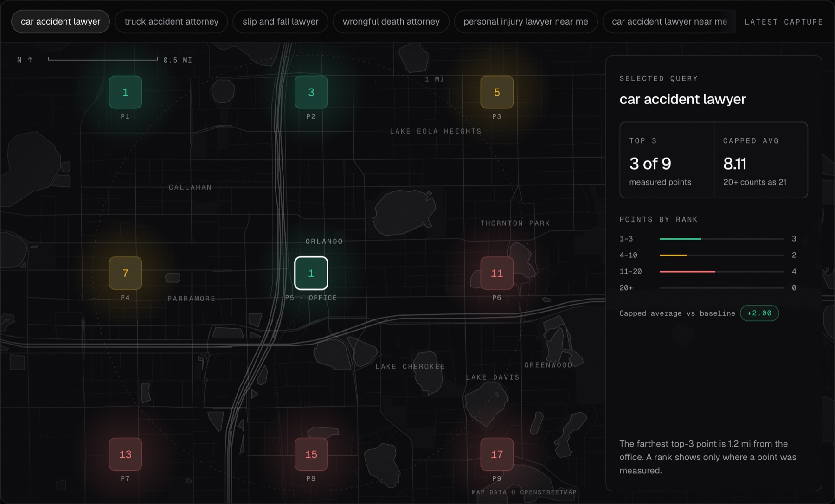Screen dimensions: 835x504
Task: Select P7 marker showing rank 13
Action: click(x=125, y=454)
